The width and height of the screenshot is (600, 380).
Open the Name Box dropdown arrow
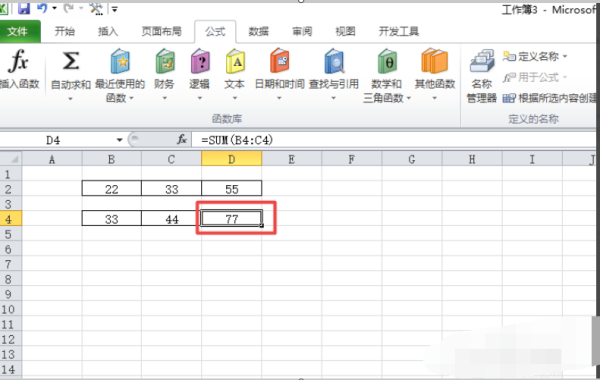click(x=120, y=140)
